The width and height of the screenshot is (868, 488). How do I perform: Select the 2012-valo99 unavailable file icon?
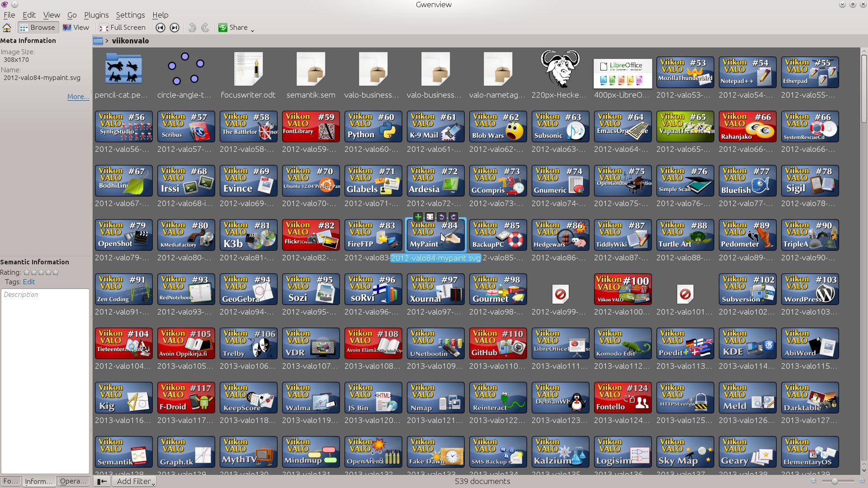point(561,295)
